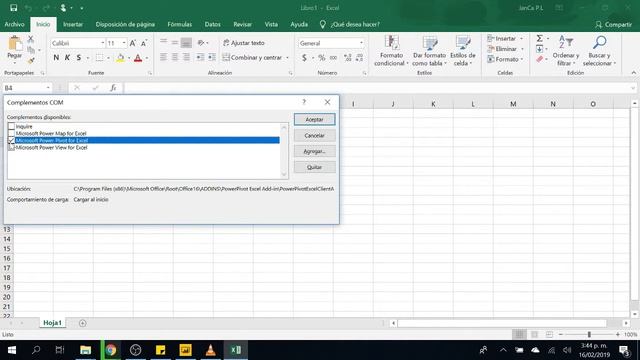The height and width of the screenshot is (360, 640).
Task: Apply the percent style format
Action: pyautogui.click(x=322, y=58)
